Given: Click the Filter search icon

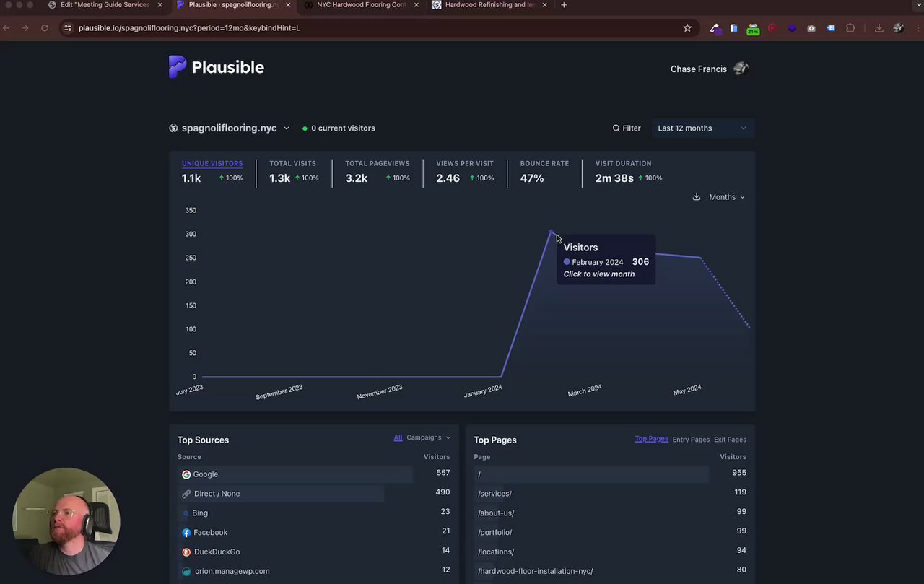Looking at the screenshot, I should point(616,128).
